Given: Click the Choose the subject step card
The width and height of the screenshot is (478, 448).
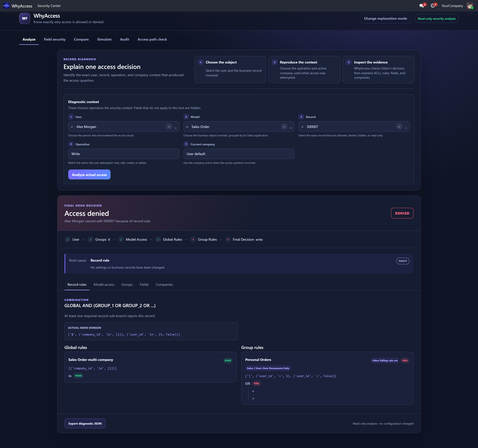Looking at the screenshot, I should click(x=230, y=70).
